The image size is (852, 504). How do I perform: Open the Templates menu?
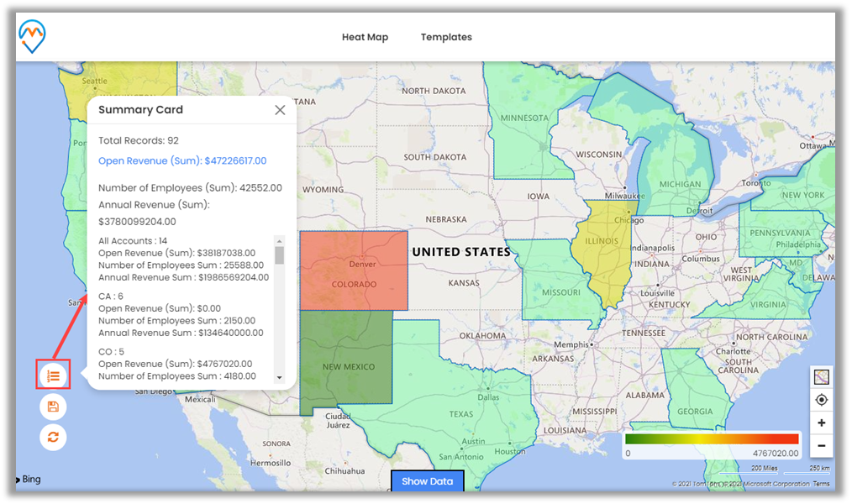(446, 37)
